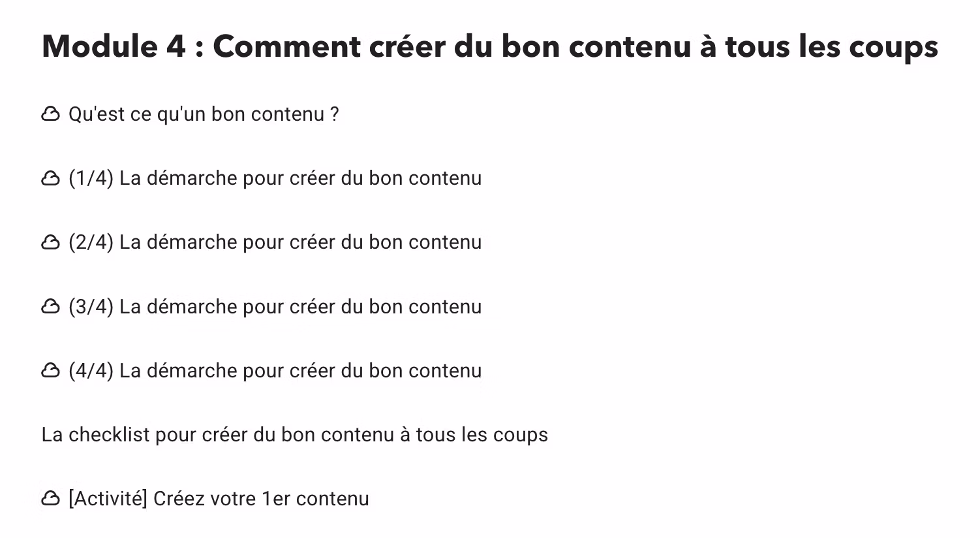Click "à tous les coups" in the checklist title
The width and height of the screenshot is (980, 538).
point(474,435)
